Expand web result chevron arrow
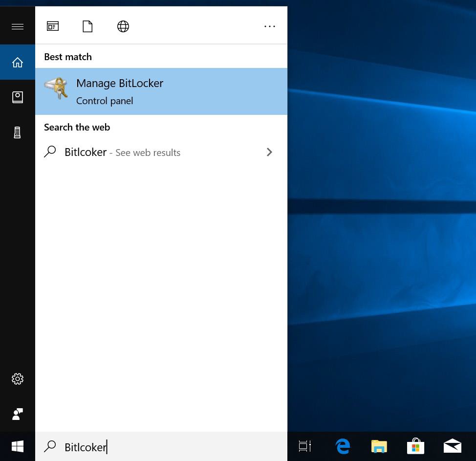This screenshot has height=461, width=476. (x=269, y=152)
